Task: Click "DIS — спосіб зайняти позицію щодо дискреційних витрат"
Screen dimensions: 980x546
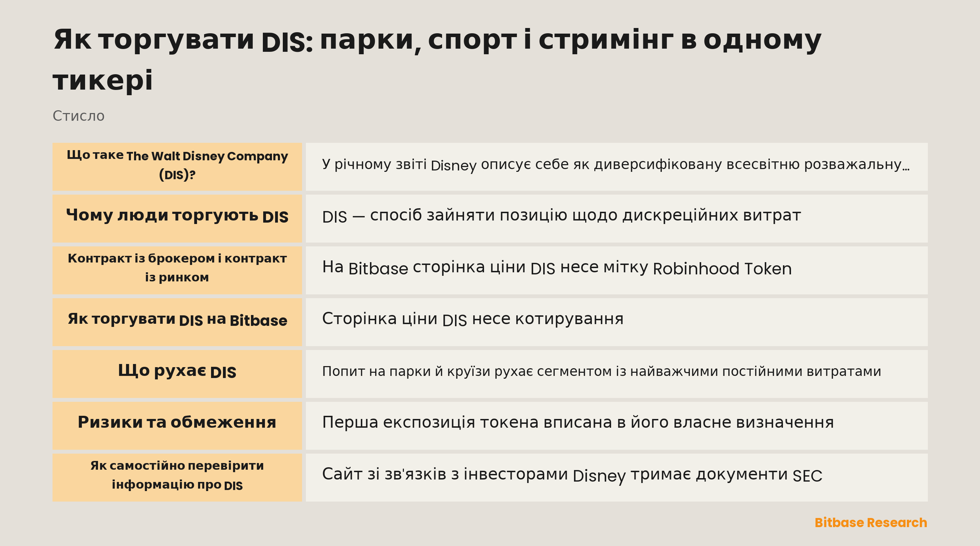Action: [561, 216]
